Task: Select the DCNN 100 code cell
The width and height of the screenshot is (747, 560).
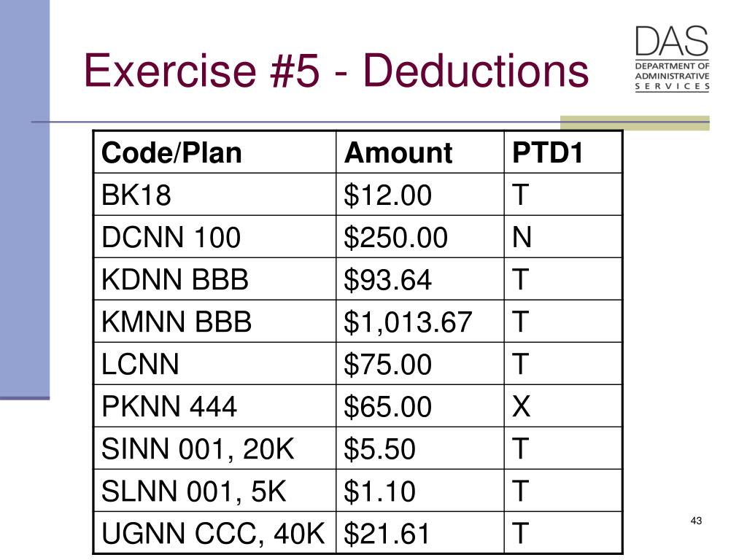Action: pyautogui.click(x=215, y=237)
